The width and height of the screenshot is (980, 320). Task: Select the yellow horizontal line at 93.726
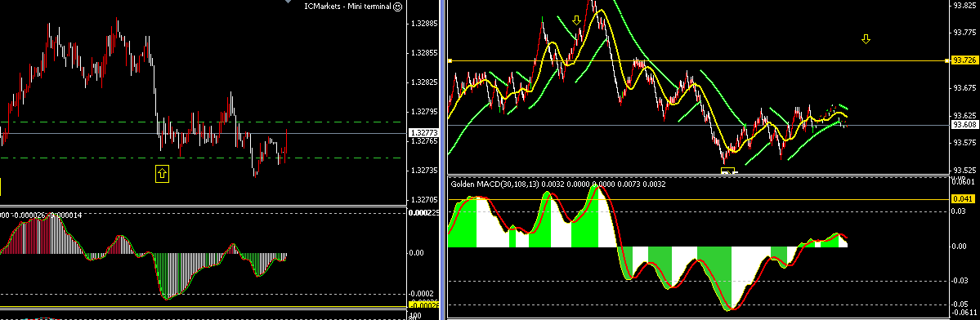(697, 60)
